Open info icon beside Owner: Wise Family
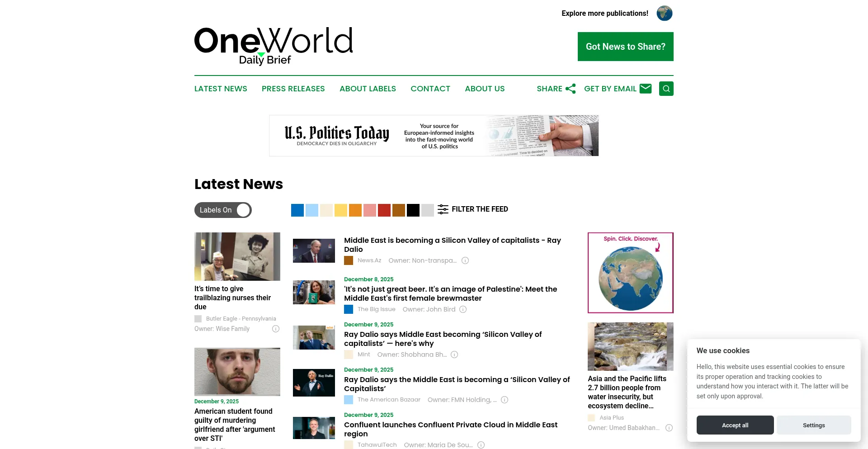The height and width of the screenshot is (449, 868). point(276,329)
